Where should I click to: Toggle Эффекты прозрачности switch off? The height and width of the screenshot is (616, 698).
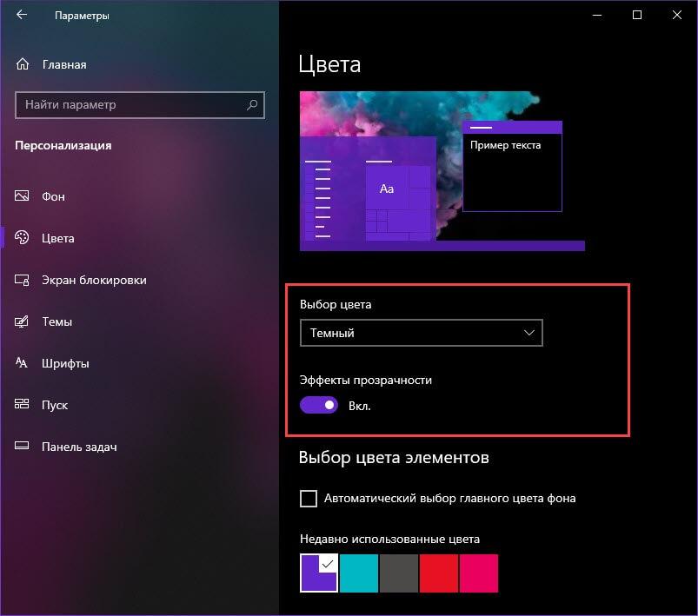tap(319, 405)
